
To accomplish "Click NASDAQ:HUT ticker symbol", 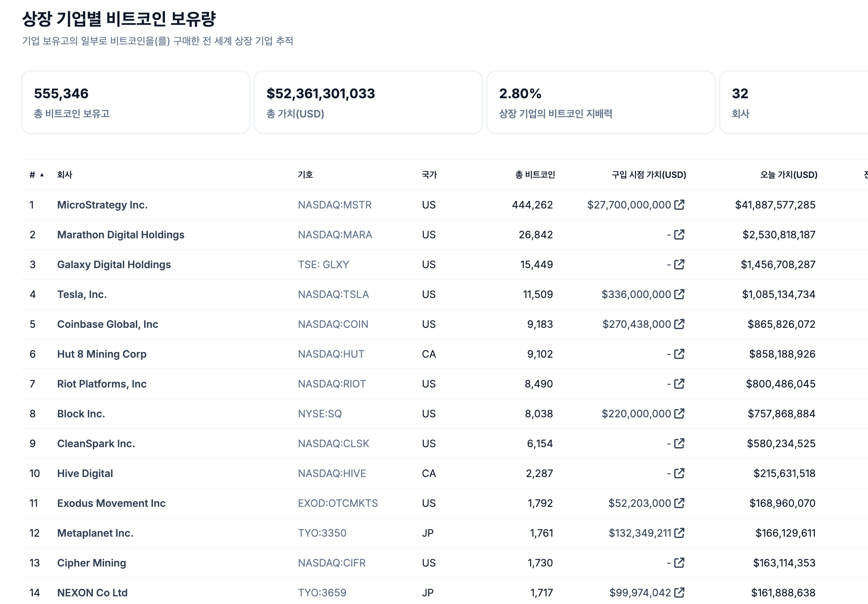I will tap(331, 354).
